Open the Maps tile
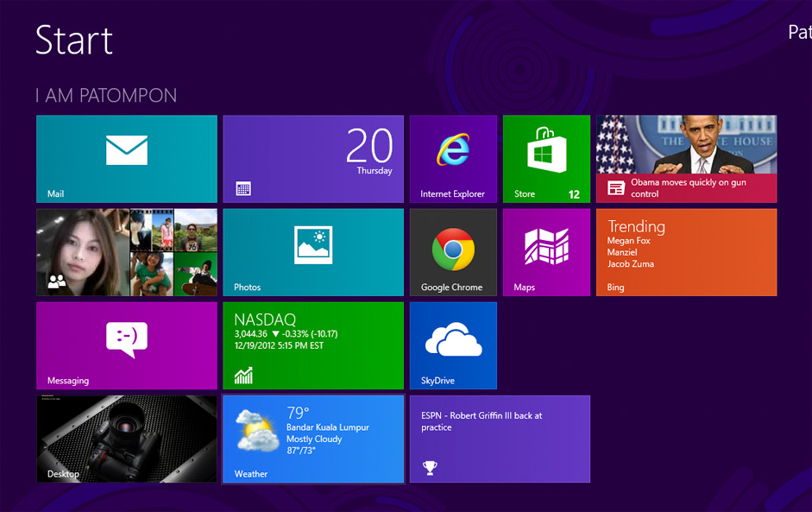Viewport: 812px width, 512px height. pos(546,252)
